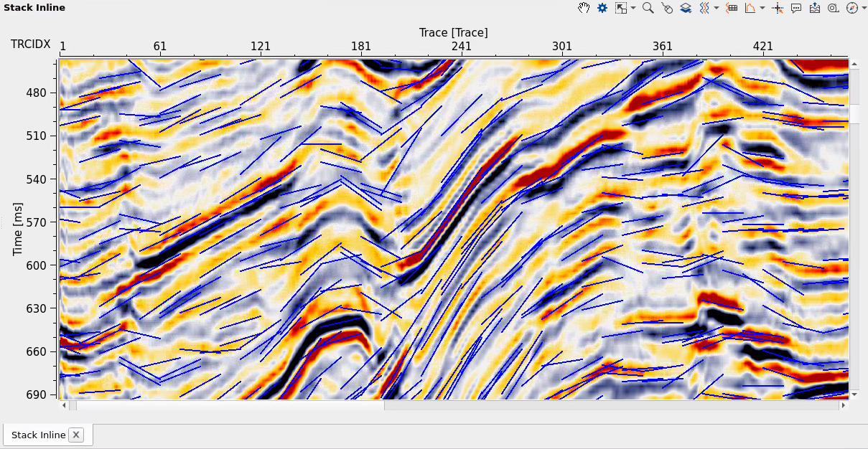Toggle wiggle trace display icon
Screen dimensions: 868x449
pos(704,8)
